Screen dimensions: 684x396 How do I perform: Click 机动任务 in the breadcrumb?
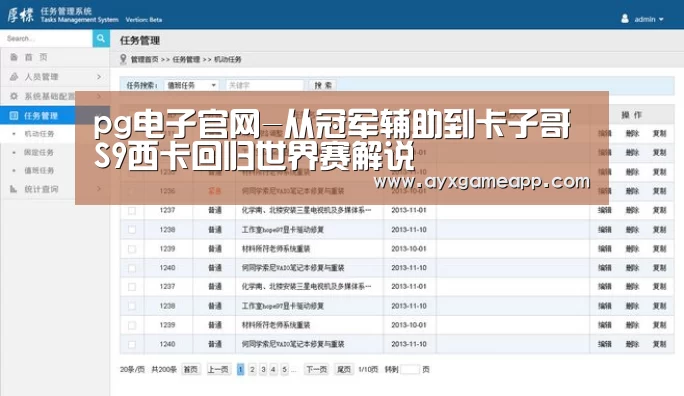click(x=228, y=59)
